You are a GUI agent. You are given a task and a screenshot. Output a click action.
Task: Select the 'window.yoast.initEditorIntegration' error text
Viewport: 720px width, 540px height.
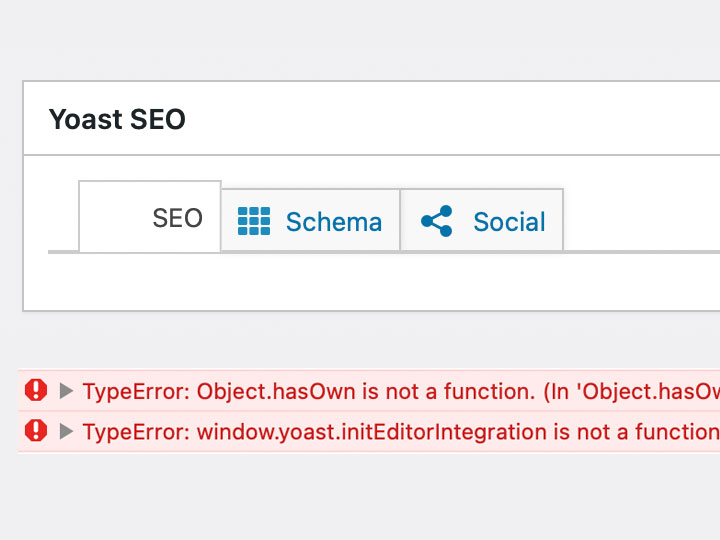coord(373,432)
